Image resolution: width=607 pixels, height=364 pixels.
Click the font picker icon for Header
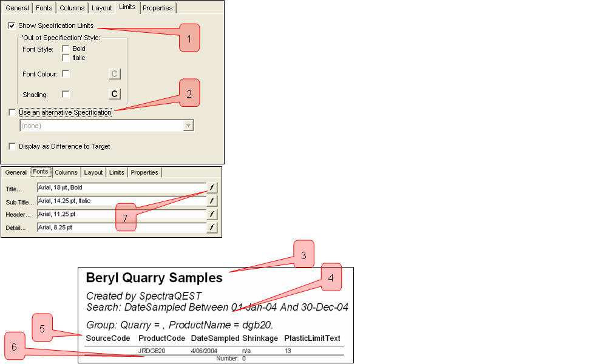pos(212,214)
